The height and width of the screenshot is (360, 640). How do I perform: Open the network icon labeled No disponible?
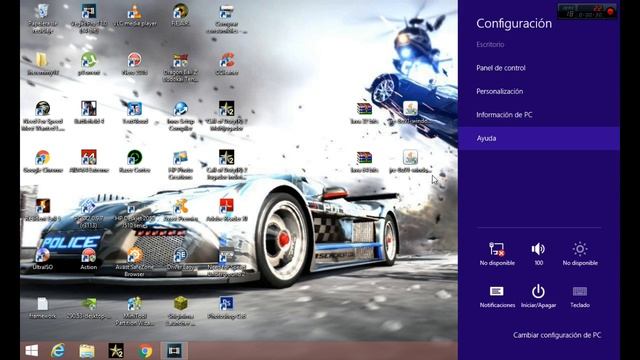click(497, 253)
